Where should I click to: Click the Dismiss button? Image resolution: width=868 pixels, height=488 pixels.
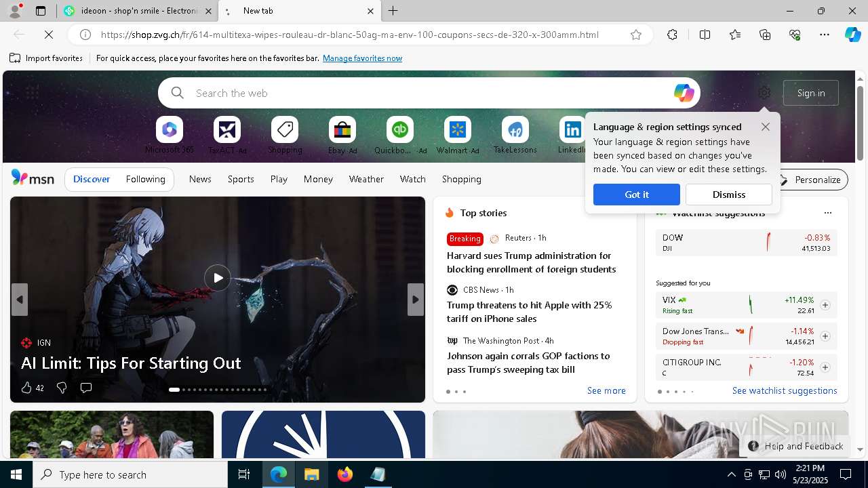(x=729, y=195)
